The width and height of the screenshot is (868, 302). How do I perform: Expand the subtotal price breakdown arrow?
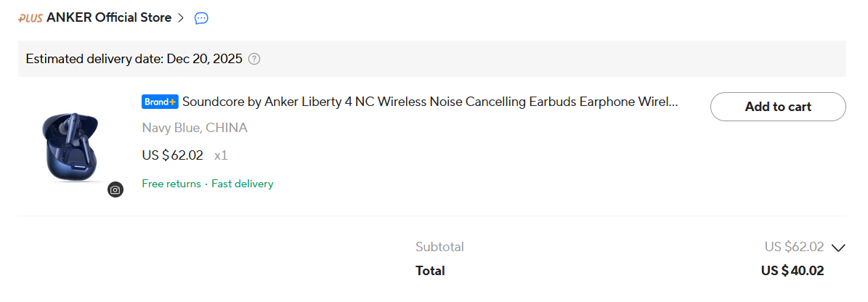pos(838,248)
